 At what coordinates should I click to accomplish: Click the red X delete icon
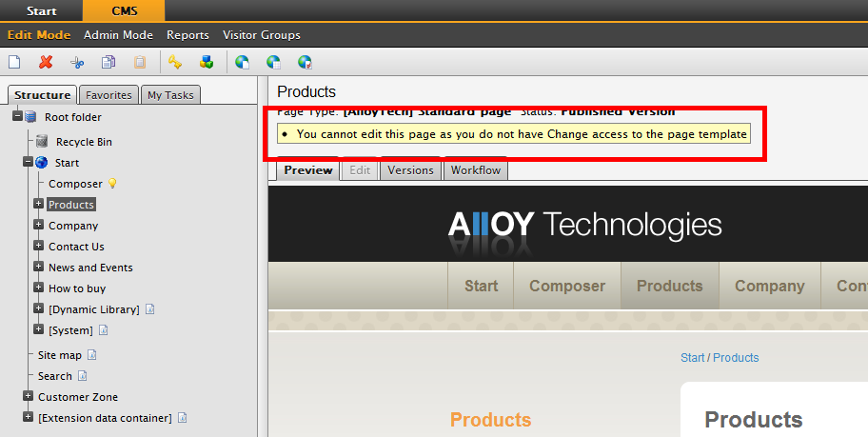(46, 63)
